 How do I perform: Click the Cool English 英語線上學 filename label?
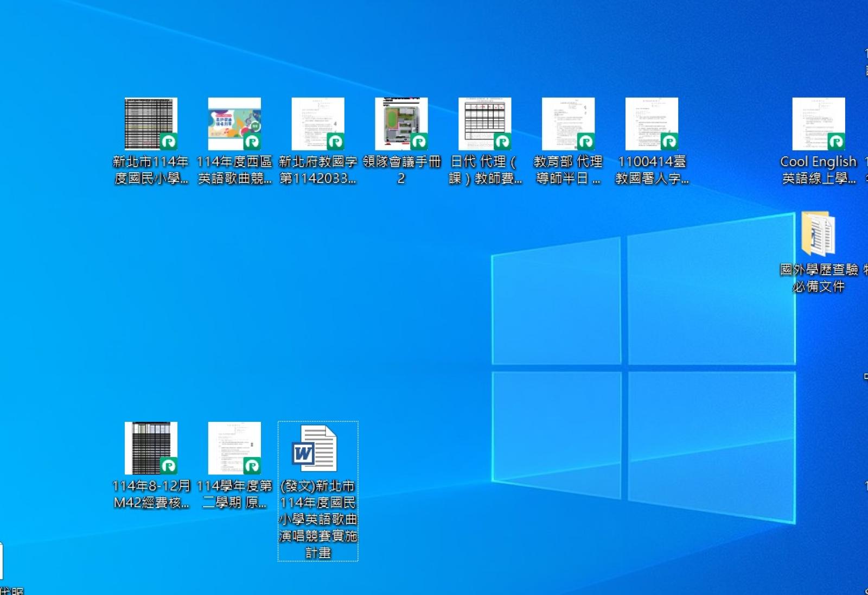[x=818, y=169]
